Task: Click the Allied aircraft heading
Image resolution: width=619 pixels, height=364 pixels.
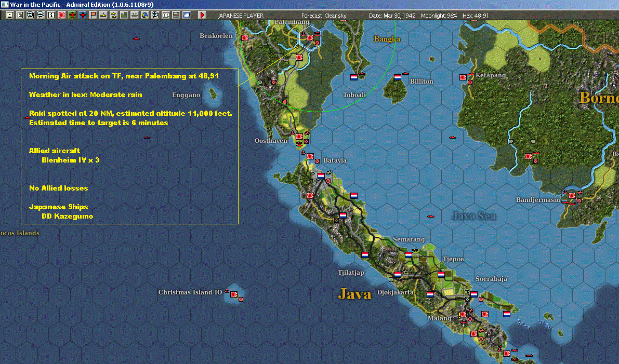Action: click(54, 151)
